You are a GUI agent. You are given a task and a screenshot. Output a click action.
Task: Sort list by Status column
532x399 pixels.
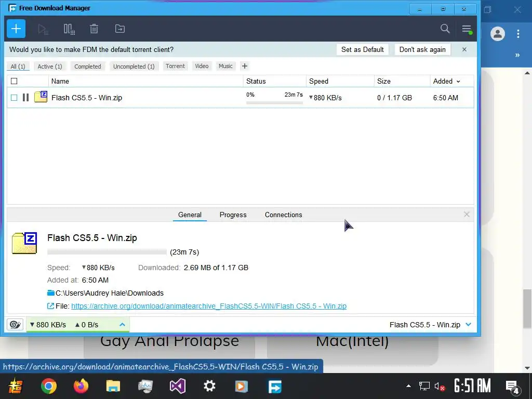[x=274, y=81]
